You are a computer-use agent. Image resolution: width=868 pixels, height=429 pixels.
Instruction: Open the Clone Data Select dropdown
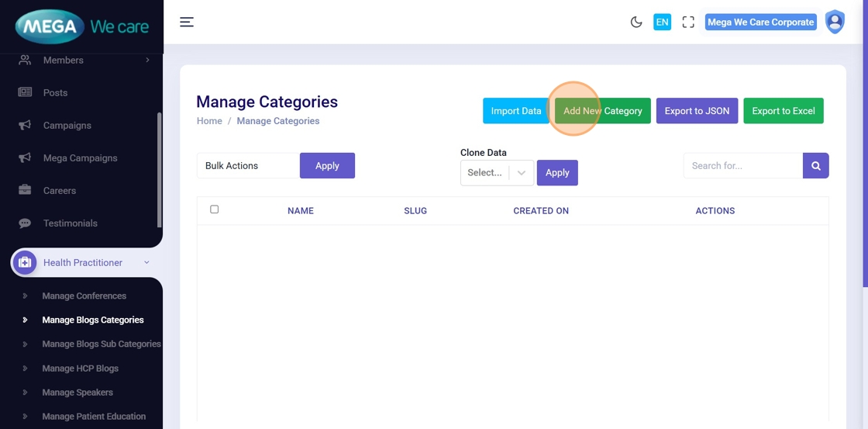coord(497,172)
